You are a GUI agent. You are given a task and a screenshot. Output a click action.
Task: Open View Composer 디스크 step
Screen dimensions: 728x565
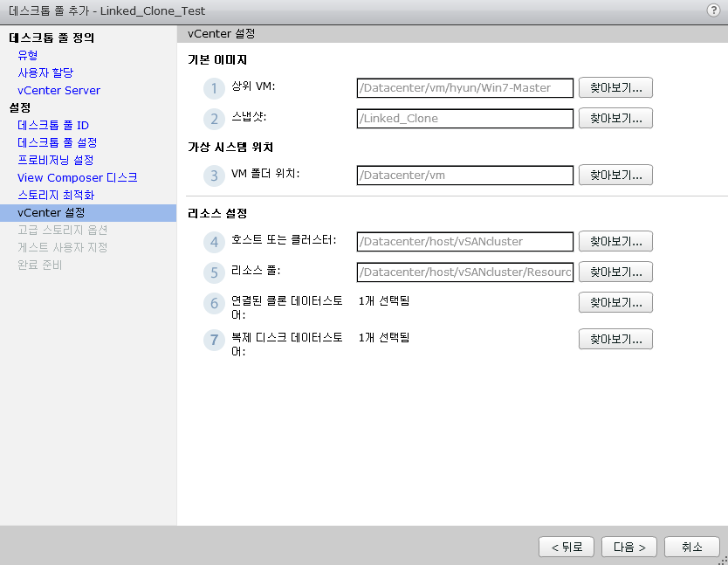pos(78,178)
